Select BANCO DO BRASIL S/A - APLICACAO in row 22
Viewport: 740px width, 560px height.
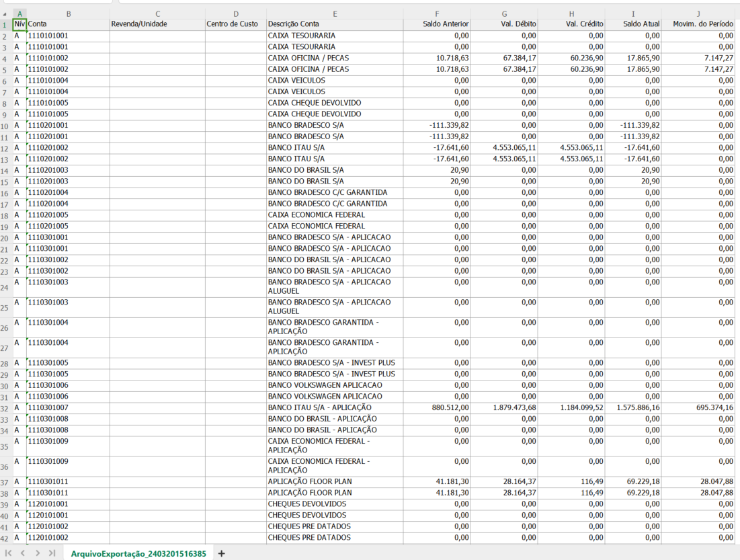(x=335, y=260)
